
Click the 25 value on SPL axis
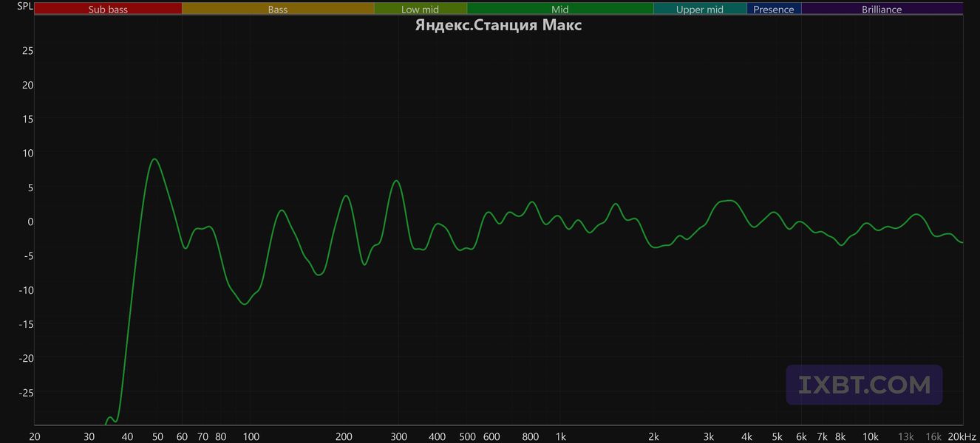pyautogui.click(x=28, y=51)
